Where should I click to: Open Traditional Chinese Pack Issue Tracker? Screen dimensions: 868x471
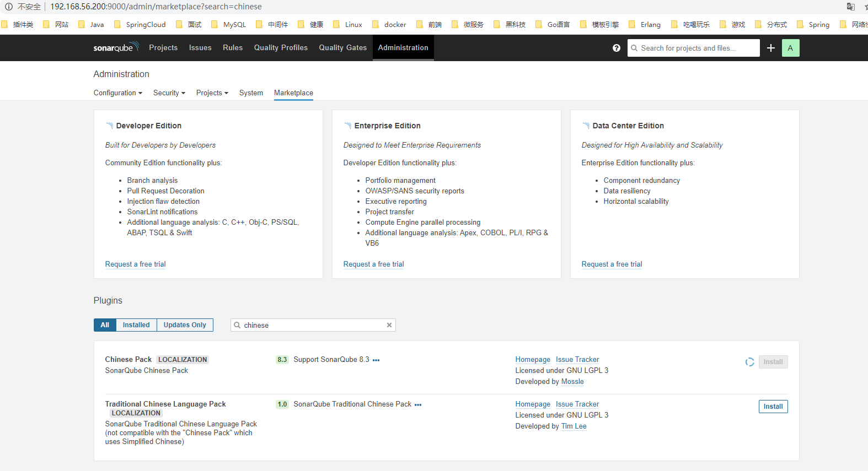pyautogui.click(x=577, y=404)
